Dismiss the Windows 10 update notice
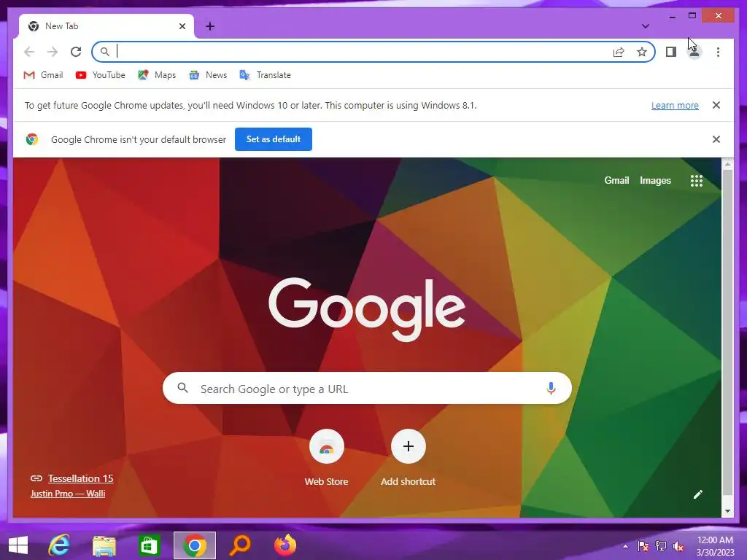747x560 pixels. 716,105
